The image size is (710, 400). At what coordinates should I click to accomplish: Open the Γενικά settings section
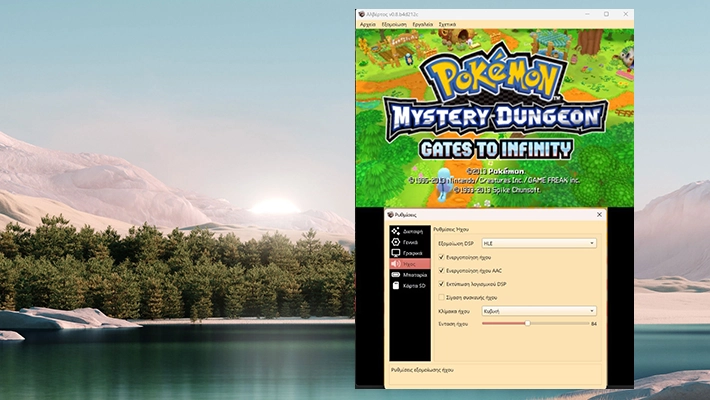pos(410,242)
